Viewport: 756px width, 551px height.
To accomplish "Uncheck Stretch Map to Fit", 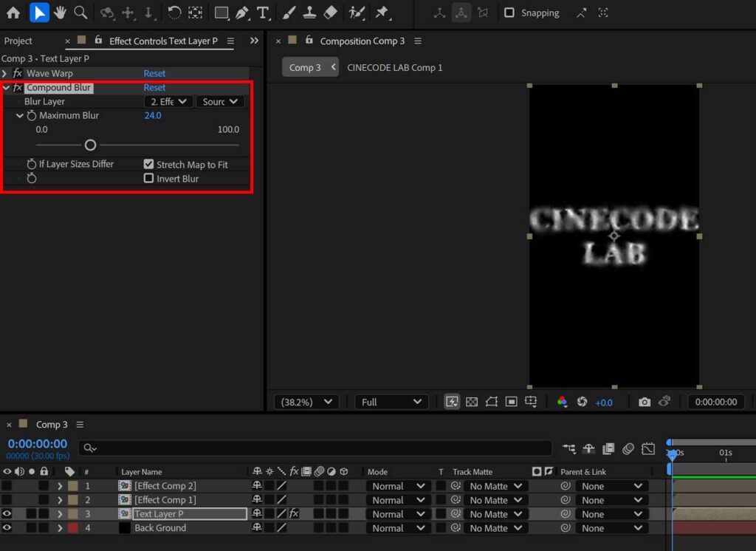I will click(x=148, y=164).
